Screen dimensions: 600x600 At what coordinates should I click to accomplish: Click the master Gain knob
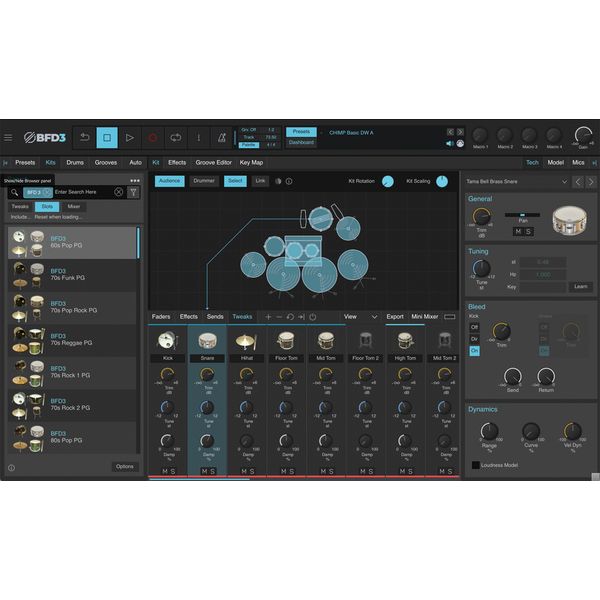pyautogui.click(x=583, y=135)
